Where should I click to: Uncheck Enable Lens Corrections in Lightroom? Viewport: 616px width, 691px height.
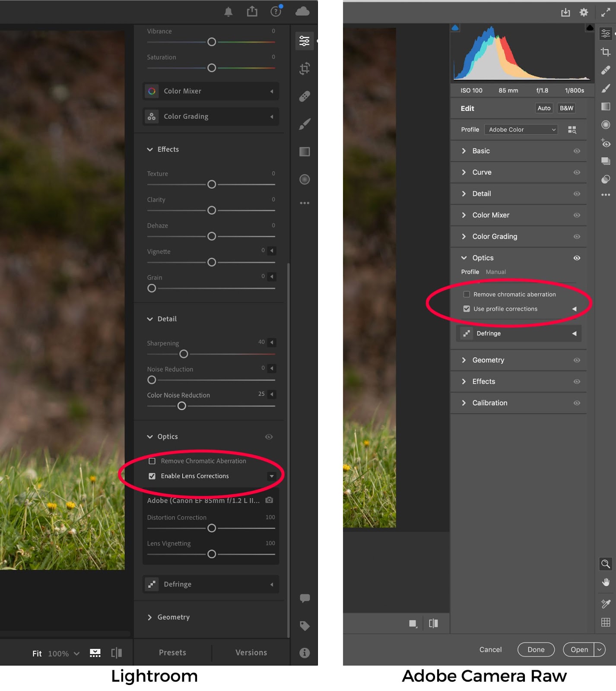pos(152,476)
